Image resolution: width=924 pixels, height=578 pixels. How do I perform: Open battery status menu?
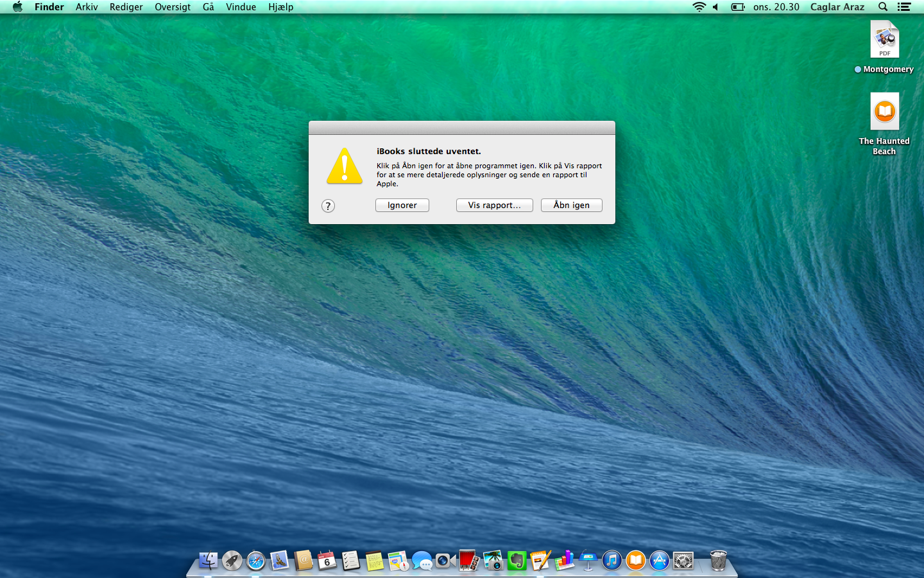(x=738, y=7)
